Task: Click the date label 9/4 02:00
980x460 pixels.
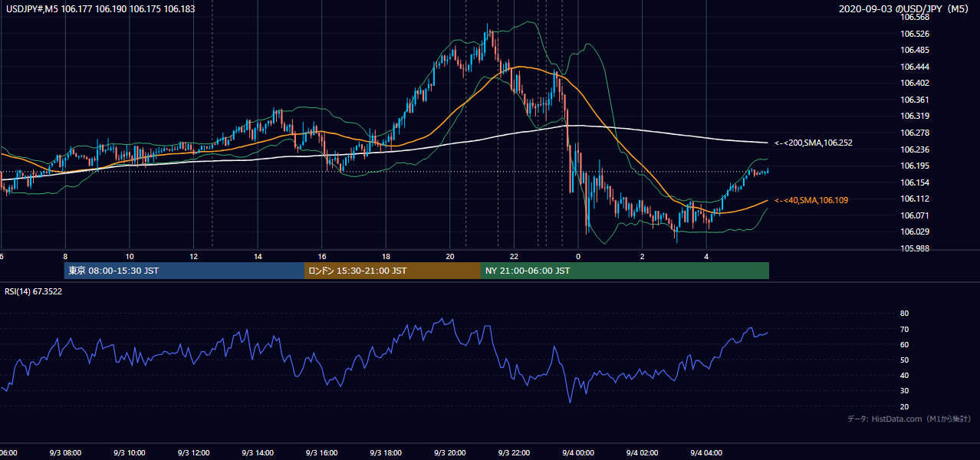Action: [642, 453]
